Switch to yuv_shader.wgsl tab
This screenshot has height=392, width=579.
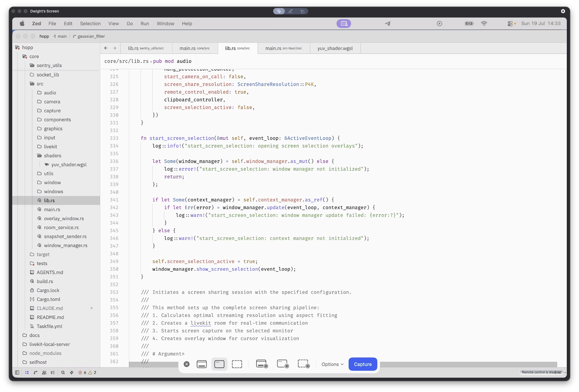click(x=335, y=48)
